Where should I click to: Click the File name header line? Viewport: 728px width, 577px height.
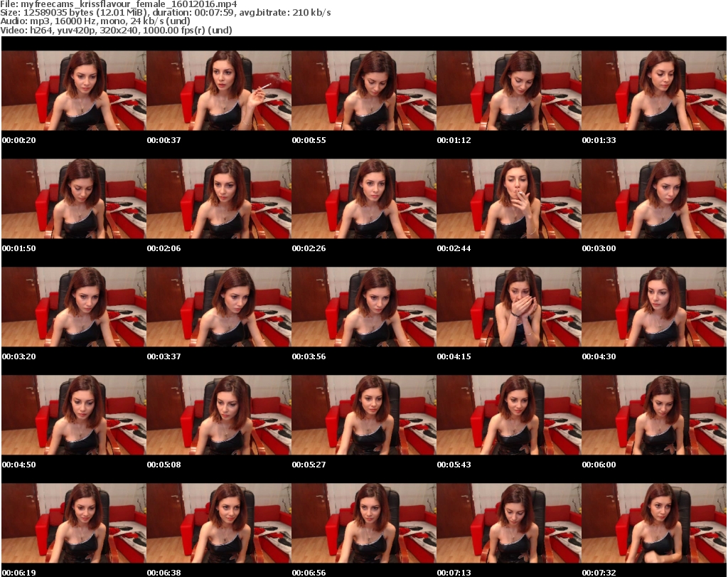[x=119, y=4]
